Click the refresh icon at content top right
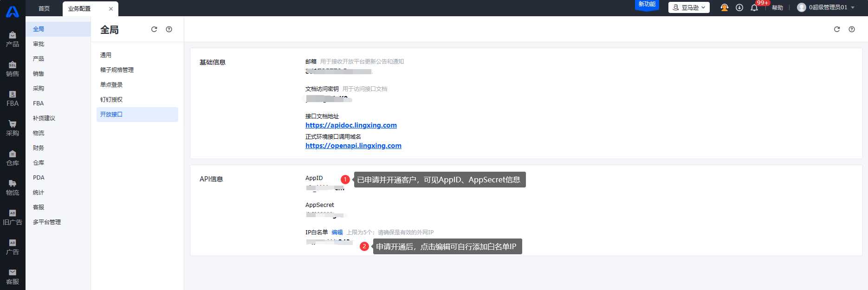868x290 pixels. [x=837, y=29]
